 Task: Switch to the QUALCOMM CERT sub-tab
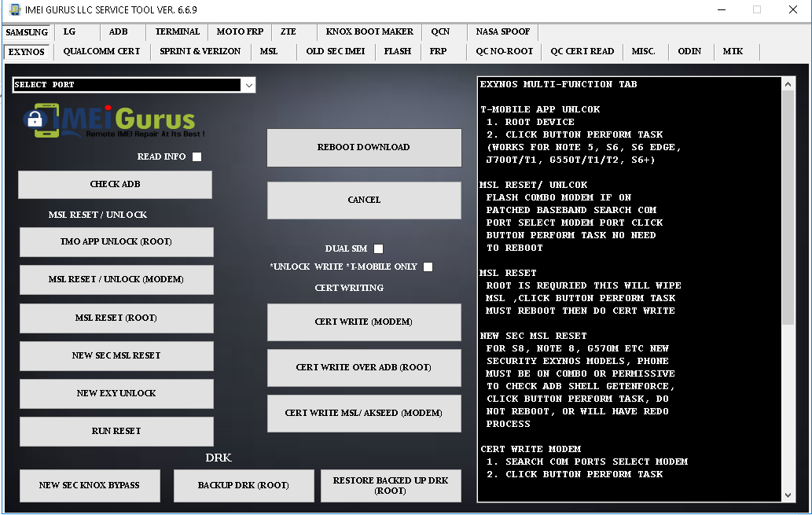101,51
